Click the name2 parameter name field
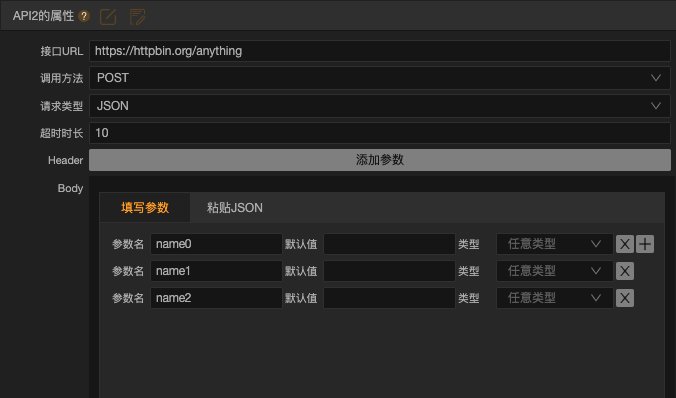This screenshot has height=398, width=676. 216,298
